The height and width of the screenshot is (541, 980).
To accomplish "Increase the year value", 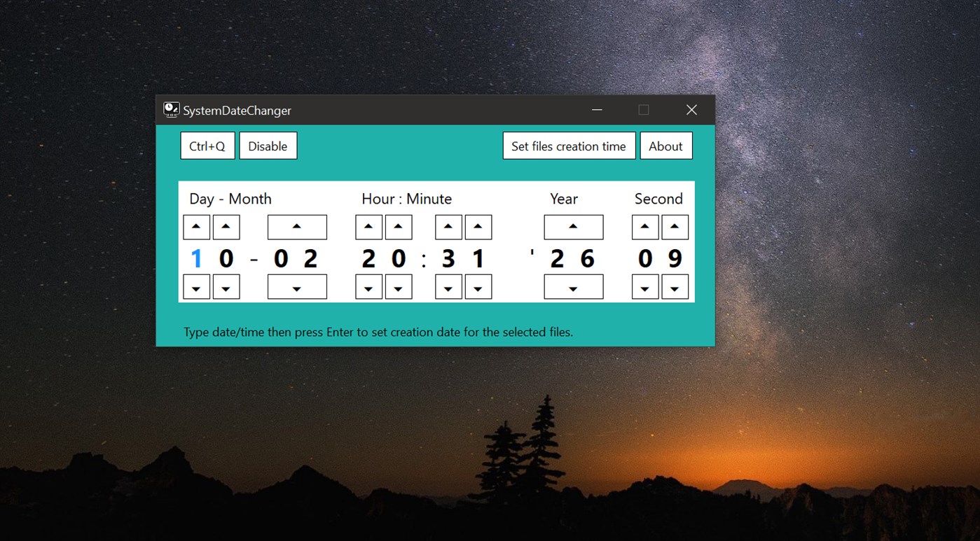I will pos(574,226).
